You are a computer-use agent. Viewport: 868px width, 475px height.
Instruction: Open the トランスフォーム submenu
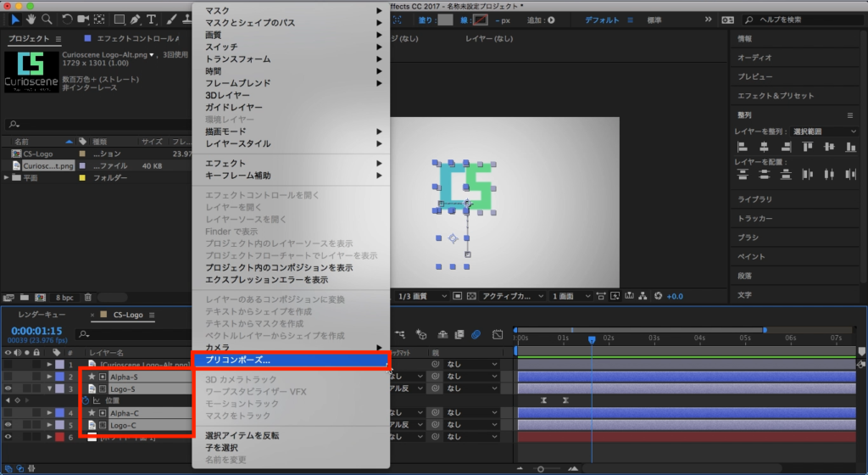point(291,59)
